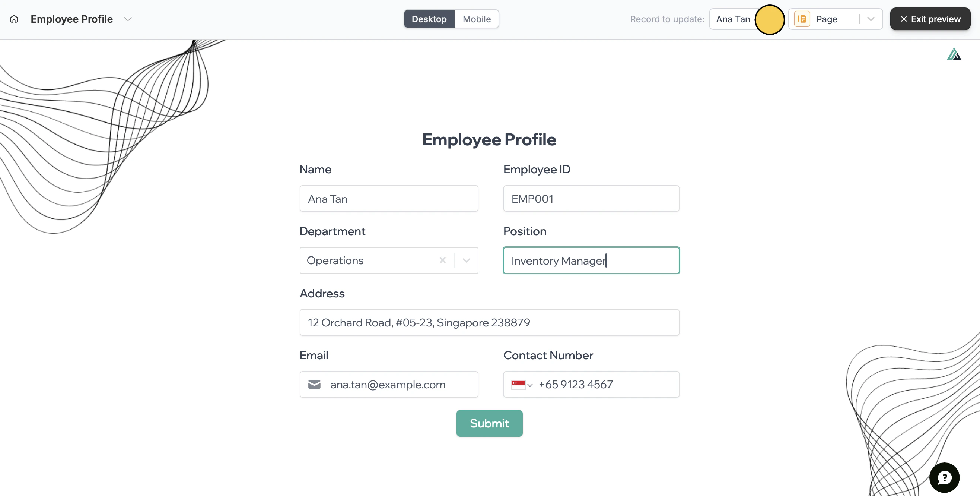This screenshot has width=980, height=496.
Task: Click the Exit preview button
Action: [x=930, y=19]
